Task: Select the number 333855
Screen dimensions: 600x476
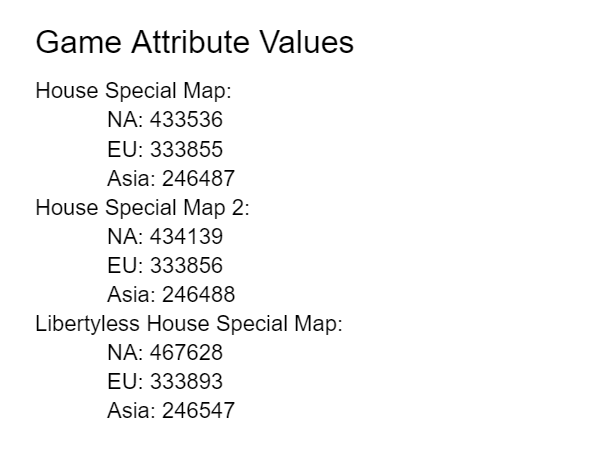Action: click(x=186, y=150)
